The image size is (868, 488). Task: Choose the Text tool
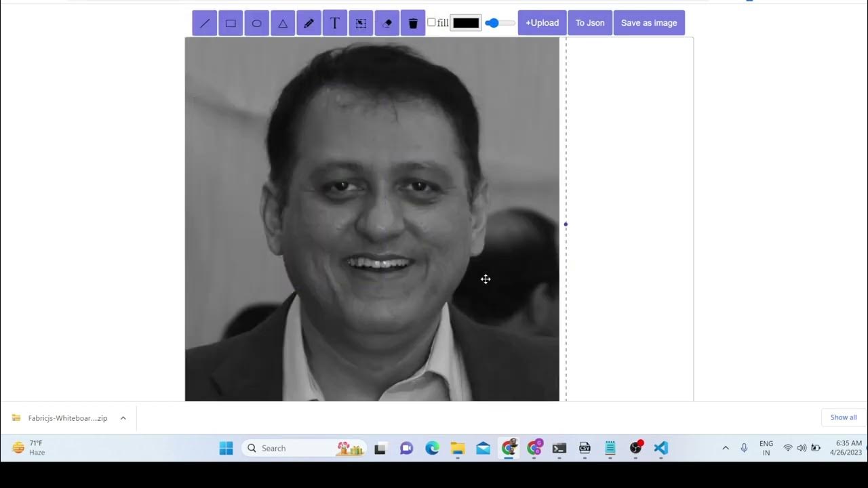click(334, 23)
